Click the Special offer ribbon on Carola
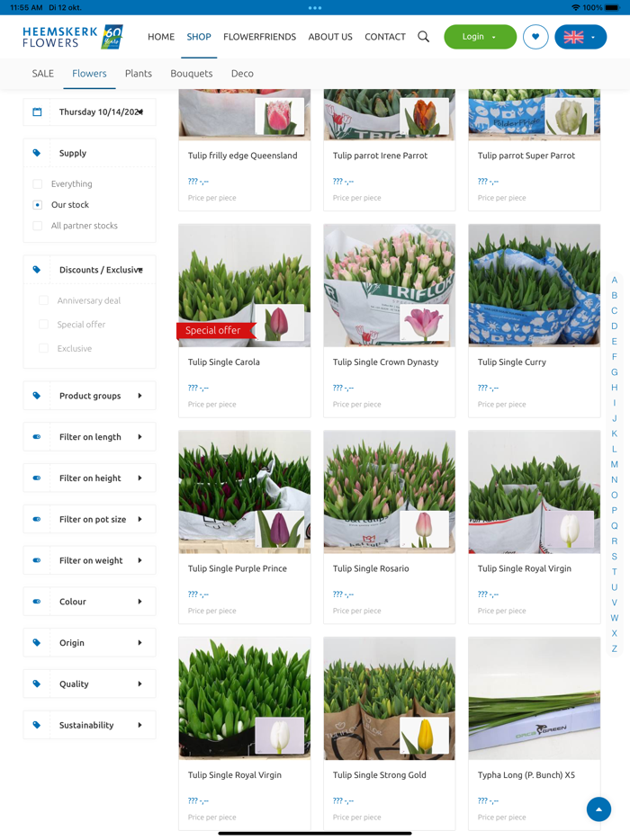Screen dimensions: 630x840 click(215, 331)
